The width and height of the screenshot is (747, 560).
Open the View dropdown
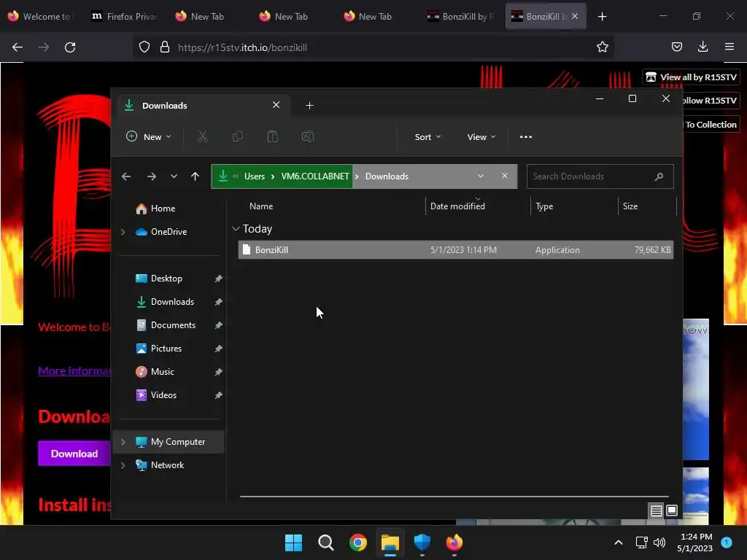[x=481, y=137]
